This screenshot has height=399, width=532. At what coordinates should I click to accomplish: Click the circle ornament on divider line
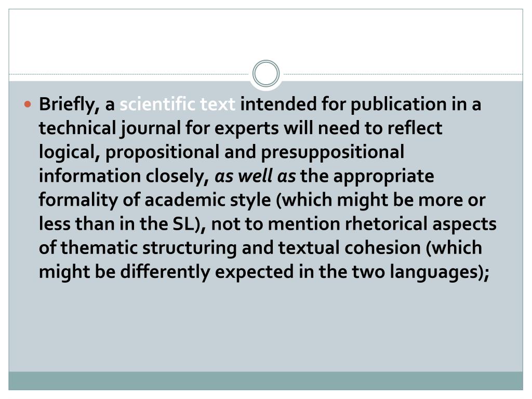(x=266, y=74)
